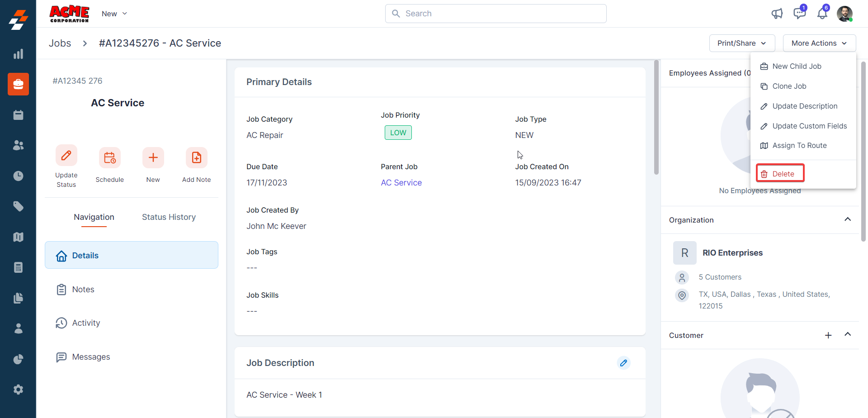Click the plus icon beside Customer

[828, 335]
